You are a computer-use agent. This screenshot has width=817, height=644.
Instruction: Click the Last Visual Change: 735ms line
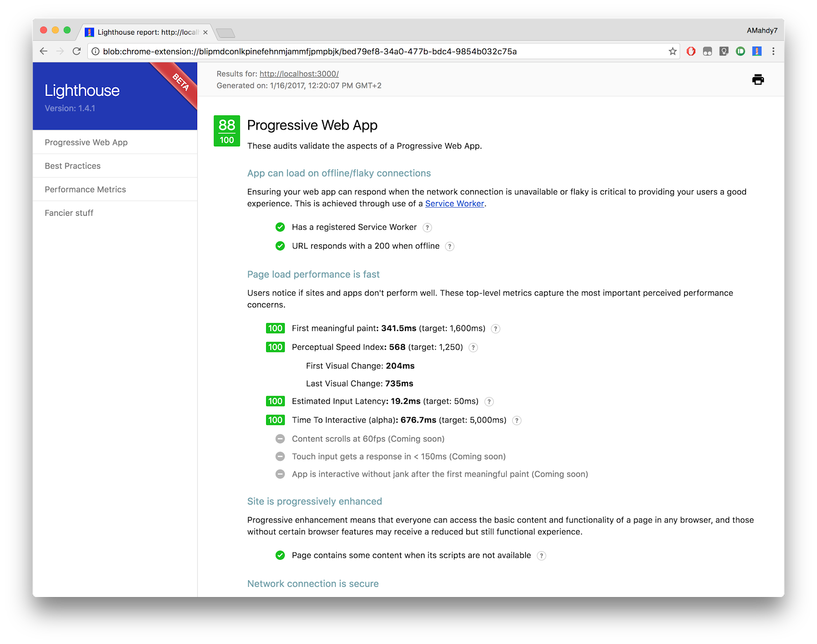pos(359,384)
